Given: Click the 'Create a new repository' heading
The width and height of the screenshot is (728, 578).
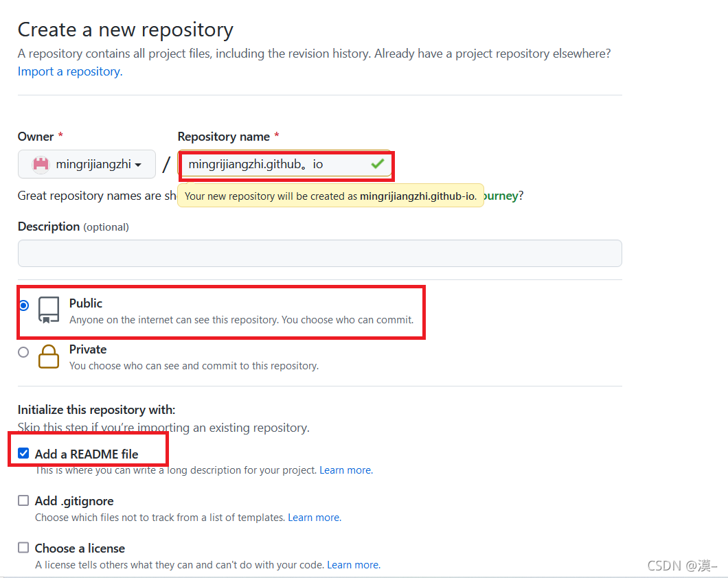Looking at the screenshot, I should pyautogui.click(x=126, y=30).
